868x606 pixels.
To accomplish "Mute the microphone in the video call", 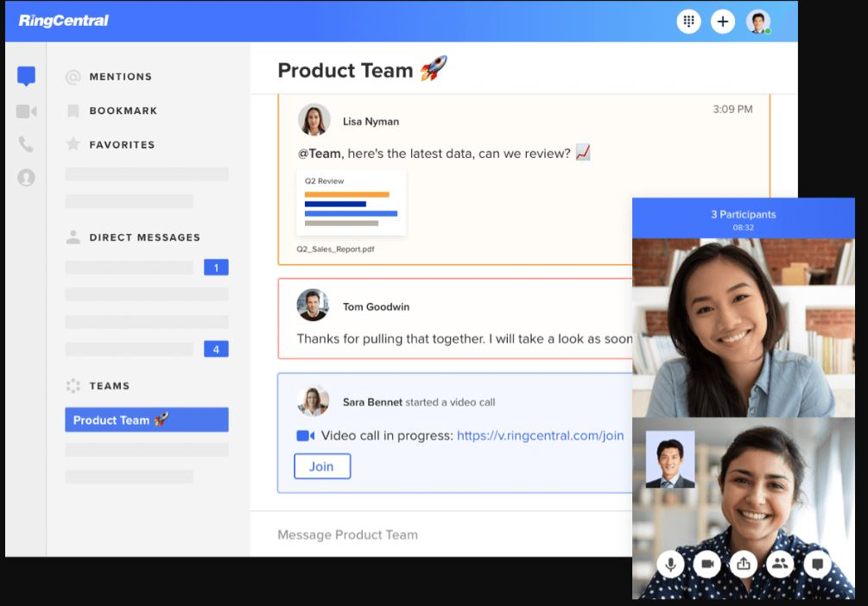I will (671, 564).
